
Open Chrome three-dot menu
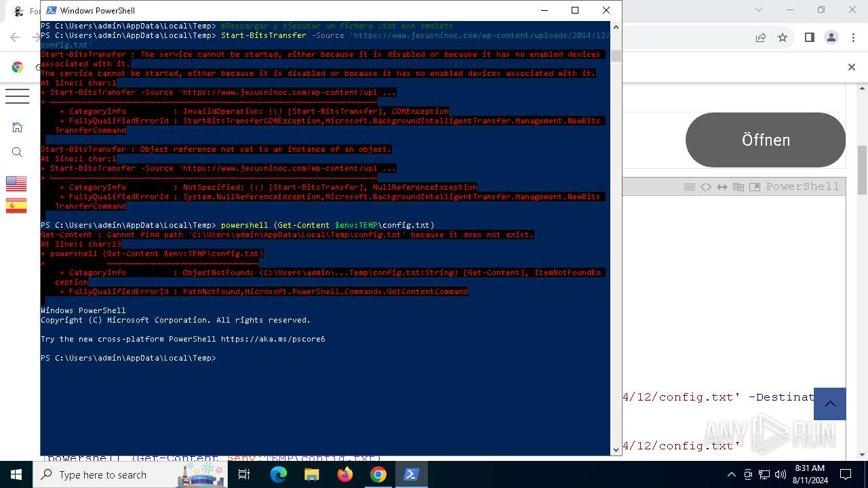coord(853,38)
